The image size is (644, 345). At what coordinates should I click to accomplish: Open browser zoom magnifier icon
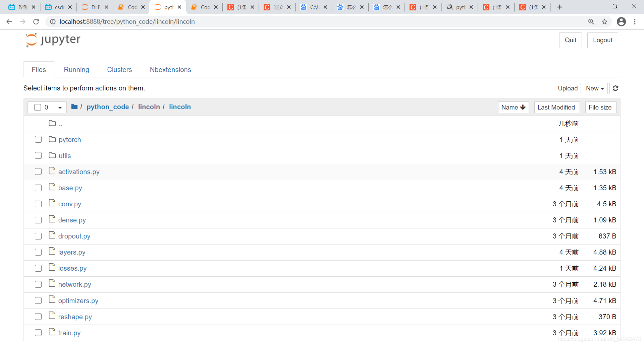click(x=591, y=22)
